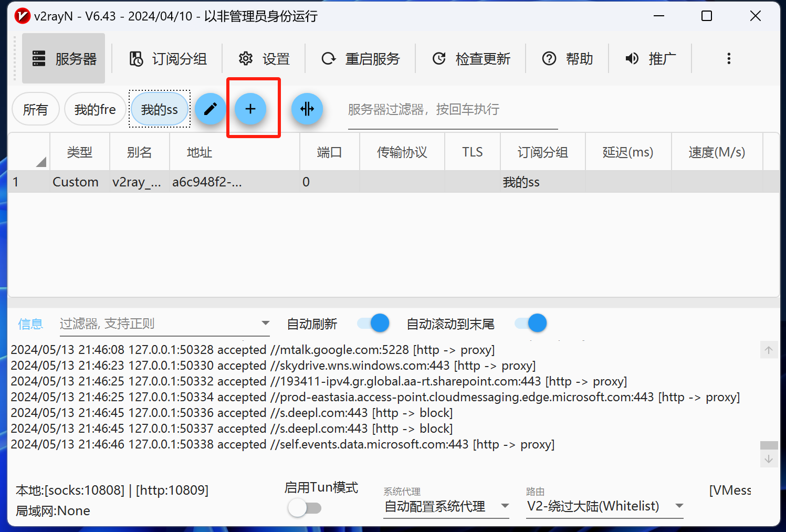The image size is (786, 532).
Task: Click the a6c948f2-... address cell
Action: pyautogui.click(x=235, y=182)
